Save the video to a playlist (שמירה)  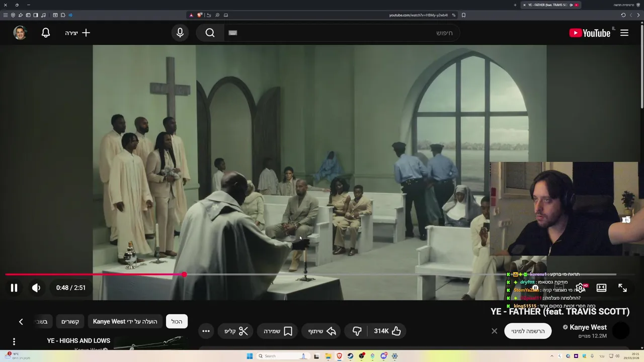click(x=278, y=331)
